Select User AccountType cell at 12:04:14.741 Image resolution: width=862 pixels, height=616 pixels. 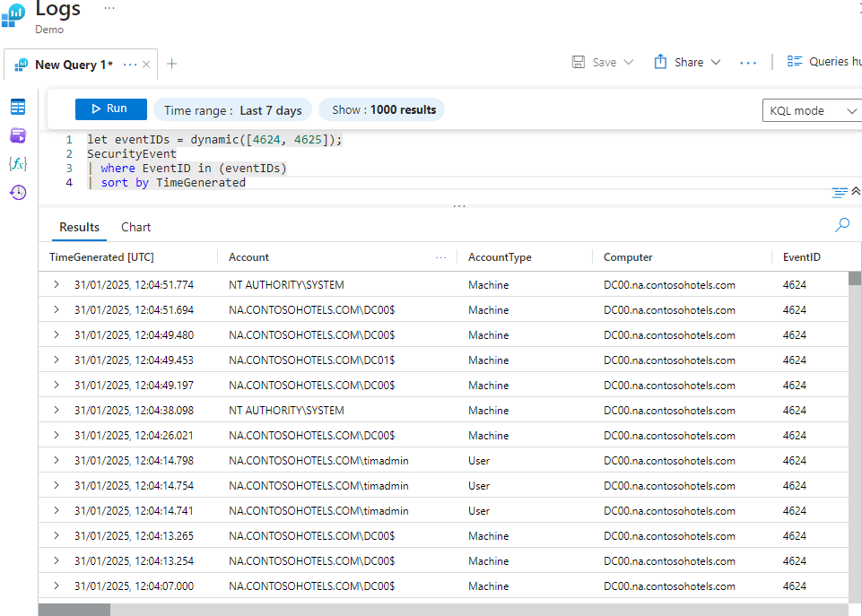[x=479, y=511]
